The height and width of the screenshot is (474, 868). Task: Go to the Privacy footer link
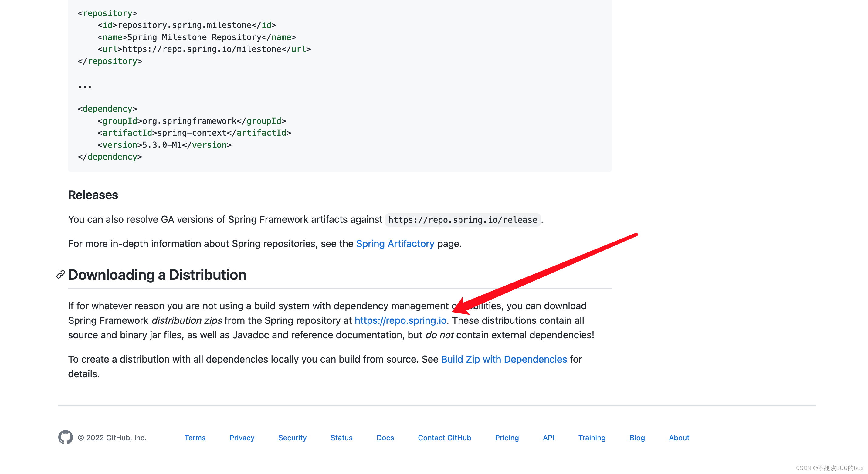point(242,438)
